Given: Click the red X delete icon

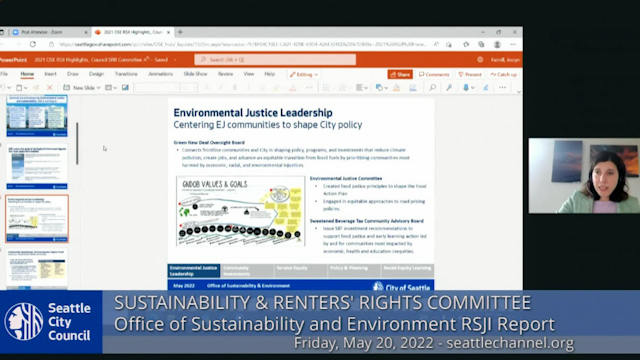Looking at the screenshot, I should (49, 88).
